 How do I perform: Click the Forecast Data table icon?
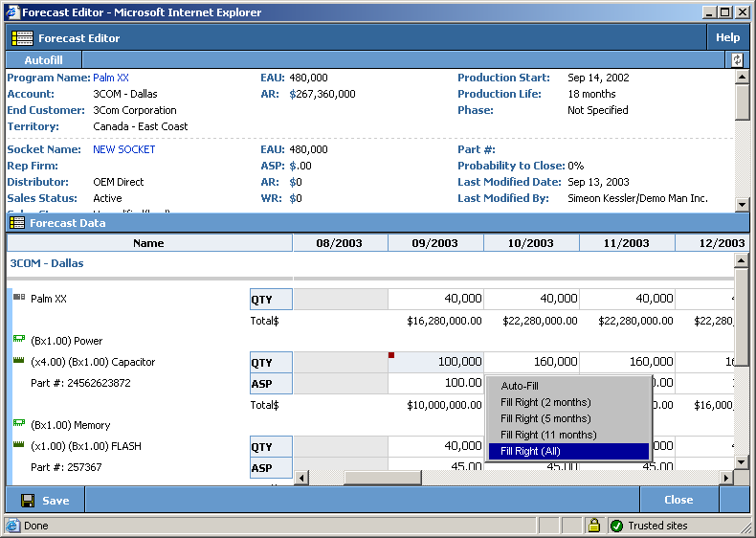17,223
